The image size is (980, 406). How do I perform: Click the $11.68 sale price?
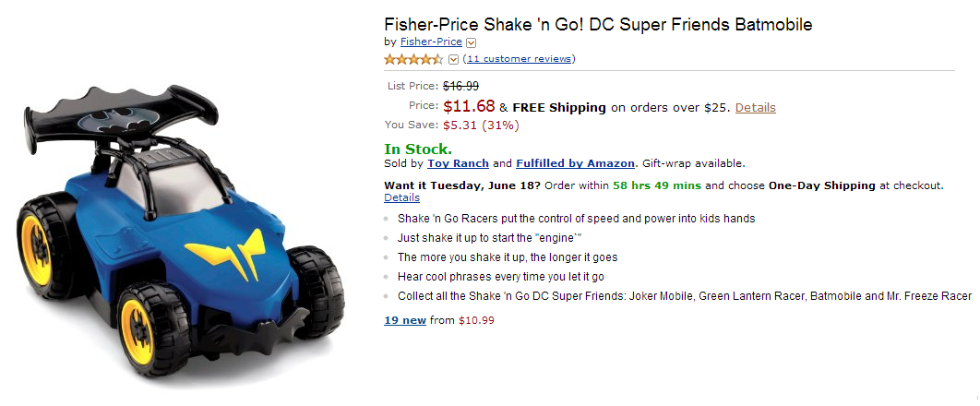click(469, 107)
